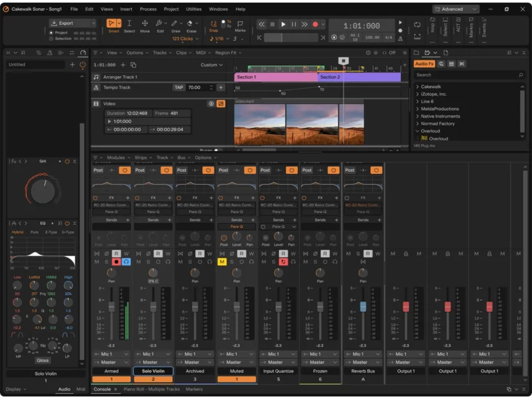Toggle blue input echo on the Armed strip

click(x=126, y=262)
